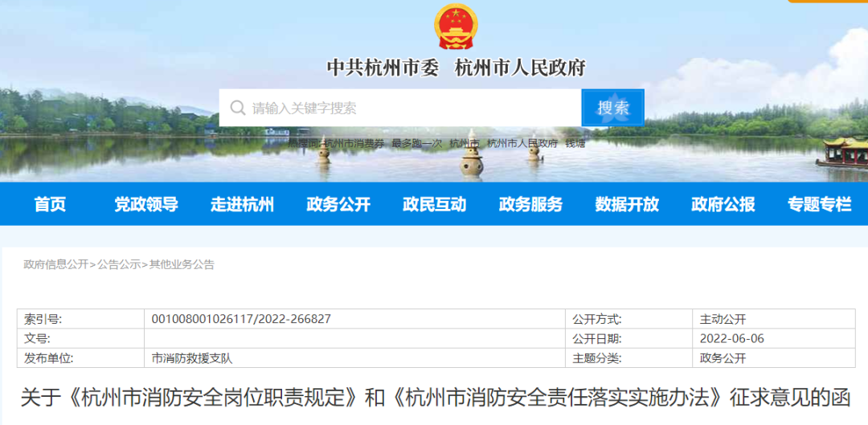Open 数据开放 navigation item
The image size is (868, 425).
(627, 204)
